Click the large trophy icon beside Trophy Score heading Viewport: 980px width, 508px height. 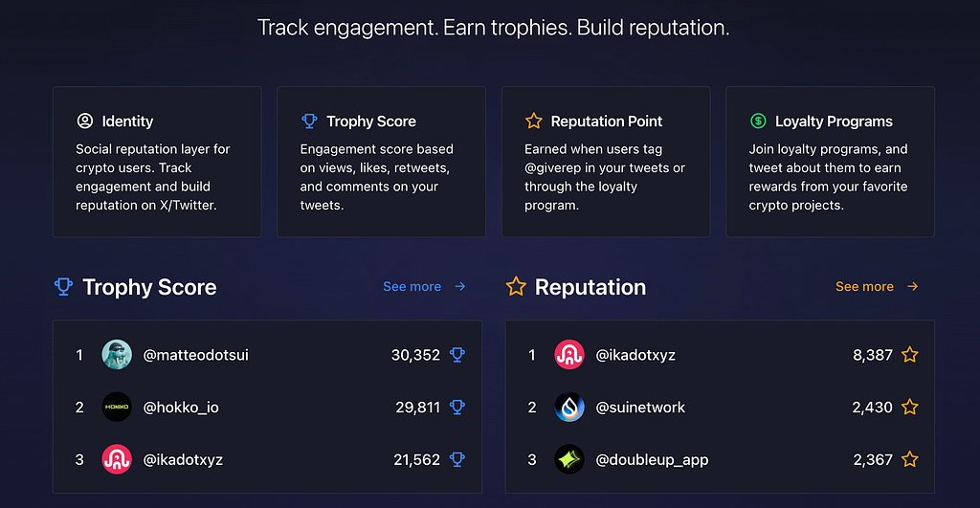pyautogui.click(x=63, y=287)
